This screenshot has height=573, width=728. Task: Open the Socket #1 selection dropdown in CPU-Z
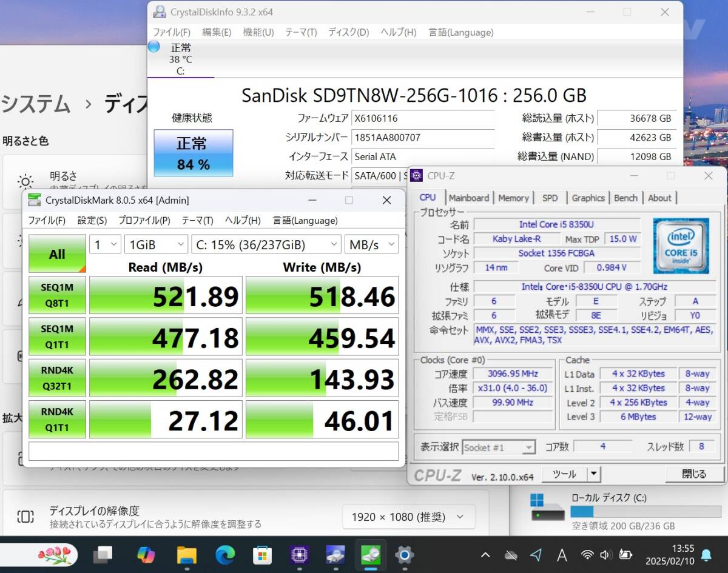coord(499,447)
